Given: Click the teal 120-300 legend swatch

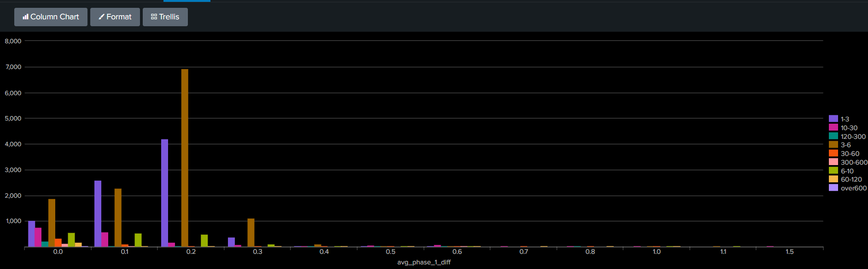Looking at the screenshot, I should pyautogui.click(x=833, y=136).
